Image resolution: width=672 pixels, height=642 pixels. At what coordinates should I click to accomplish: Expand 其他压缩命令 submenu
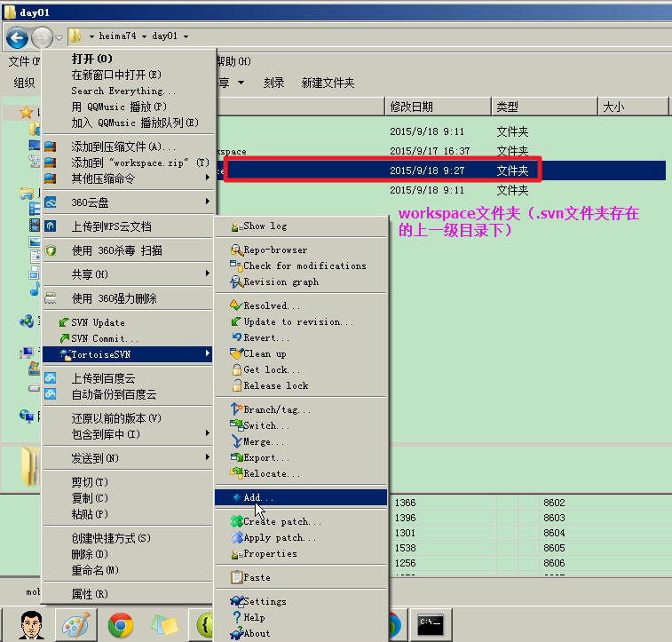pyautogui.click(x=208, y=177)
